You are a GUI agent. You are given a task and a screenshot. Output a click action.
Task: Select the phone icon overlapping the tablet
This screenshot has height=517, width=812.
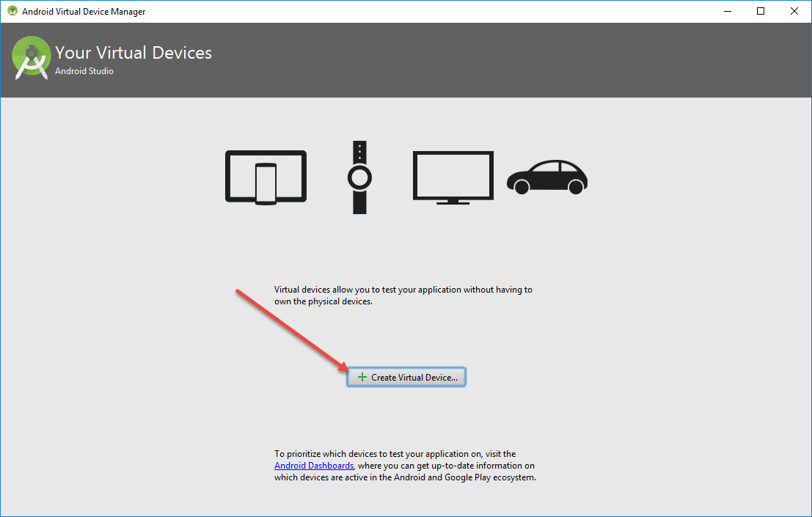[266, 183]
